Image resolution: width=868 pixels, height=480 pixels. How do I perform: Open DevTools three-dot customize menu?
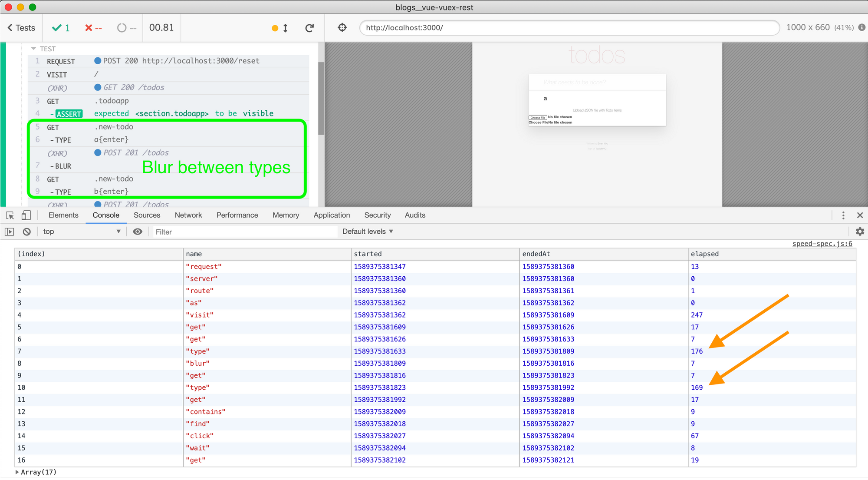coord(843,215)
